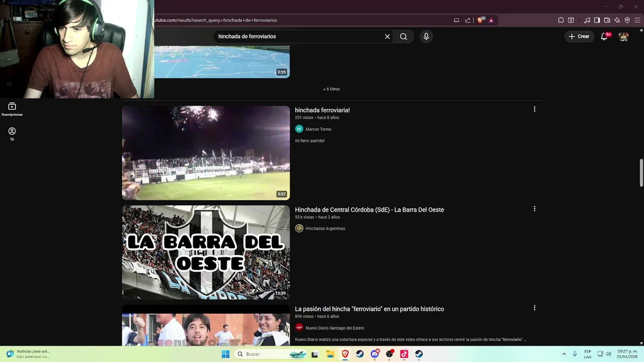Image resolution: width=644 pixels, height=362 pixels.
Task: Clear the YouTube search box with X
Action: [x=387, y=36]
